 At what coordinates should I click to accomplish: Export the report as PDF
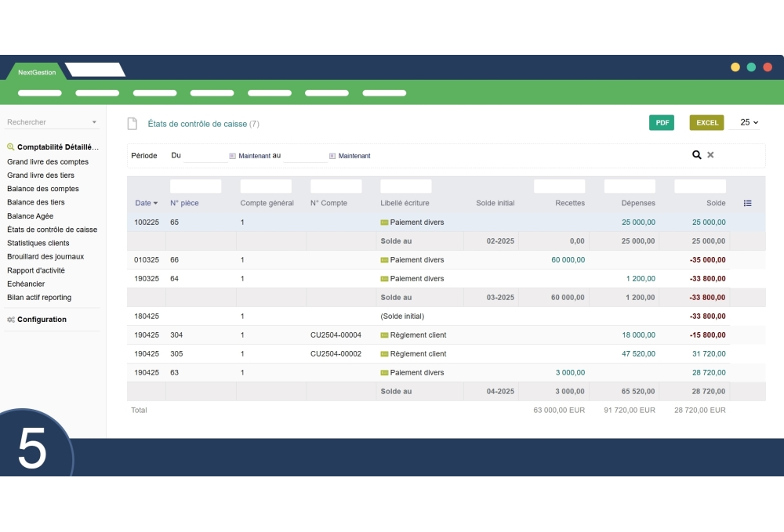[661, 123]
